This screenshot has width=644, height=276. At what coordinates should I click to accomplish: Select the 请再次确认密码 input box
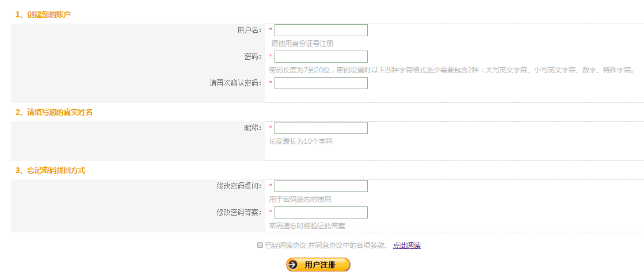click(x=321, y=83)
